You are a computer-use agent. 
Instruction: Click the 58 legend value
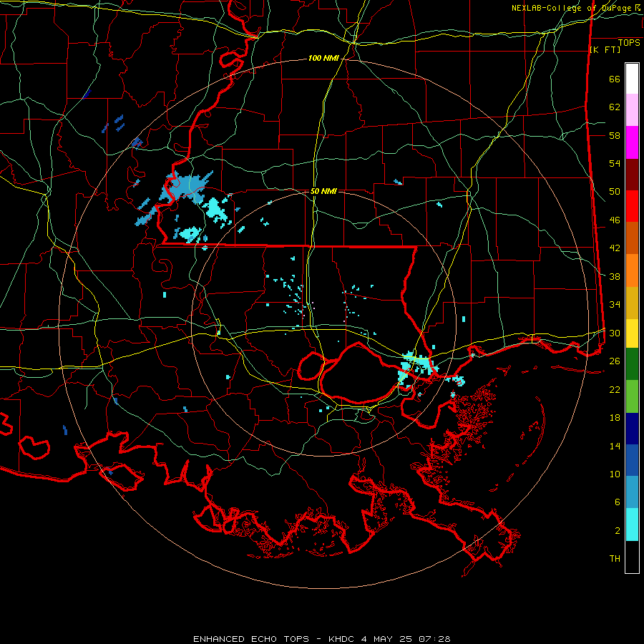tap(615, 135)
